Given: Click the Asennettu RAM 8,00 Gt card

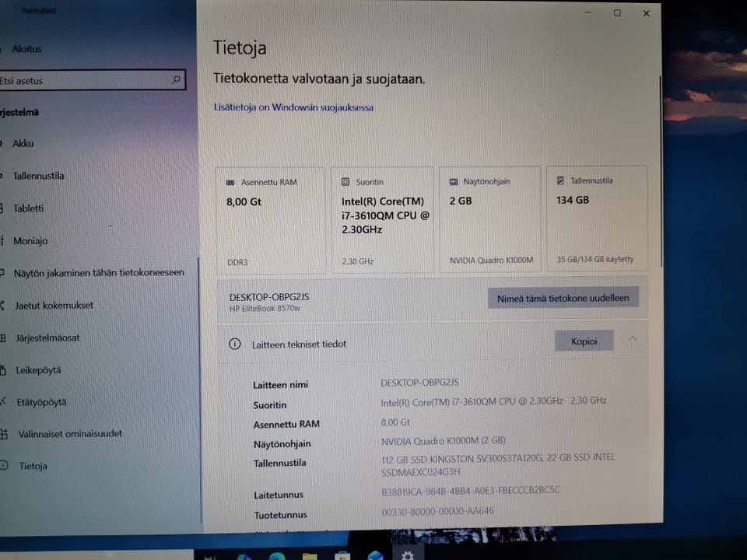Looking at the screenshot, I should [x=271, y=220].
